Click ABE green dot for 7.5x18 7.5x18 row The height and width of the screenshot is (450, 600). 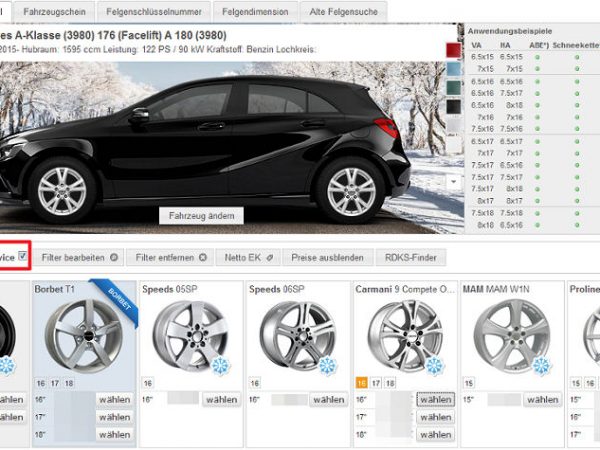pos(537,213)
